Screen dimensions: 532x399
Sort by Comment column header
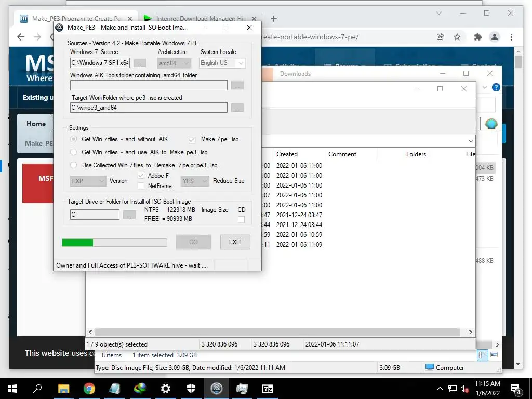342,154
